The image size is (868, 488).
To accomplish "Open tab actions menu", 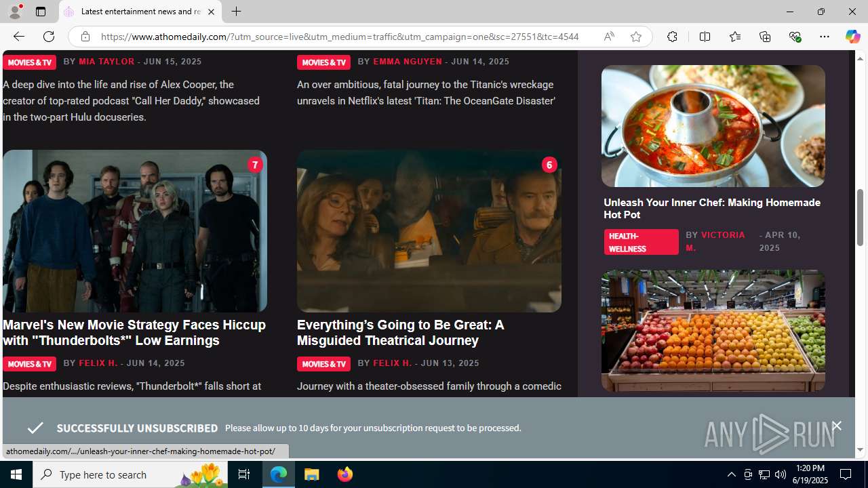I will click(41, 12).
